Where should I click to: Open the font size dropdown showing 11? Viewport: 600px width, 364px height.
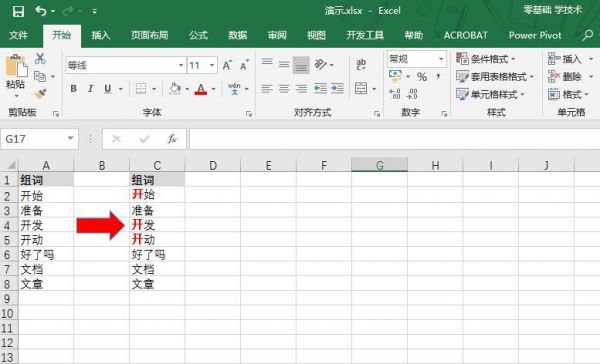pyautogui.click(x=212, y=65)
